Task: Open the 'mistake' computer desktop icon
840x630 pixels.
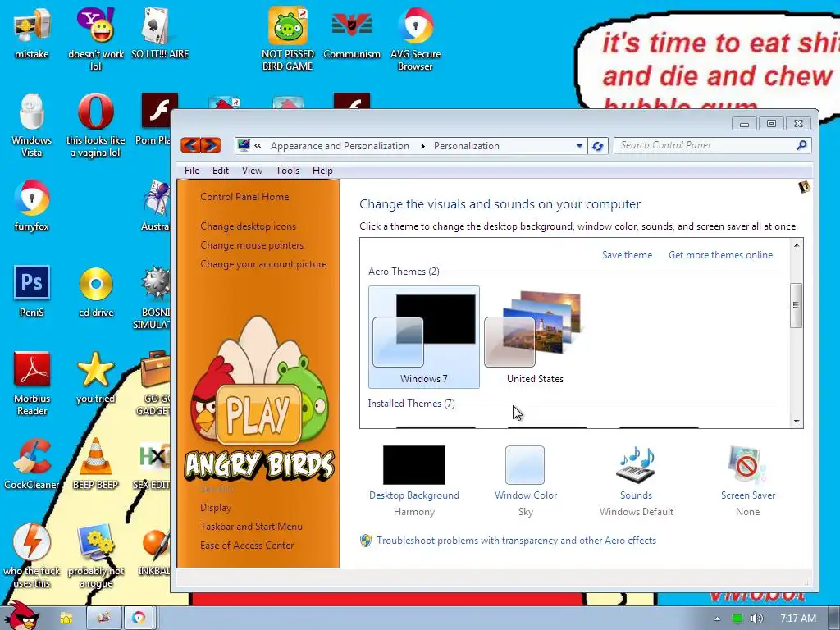Action: 32,32
